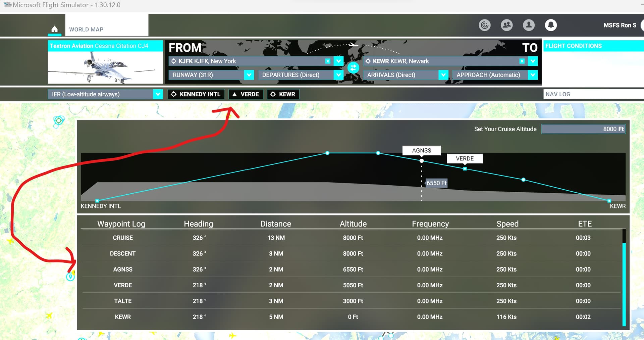This screenshot has width=644, height=340.
Task: Open the activity spiral icon in top bar
Action: coord(484,25)
